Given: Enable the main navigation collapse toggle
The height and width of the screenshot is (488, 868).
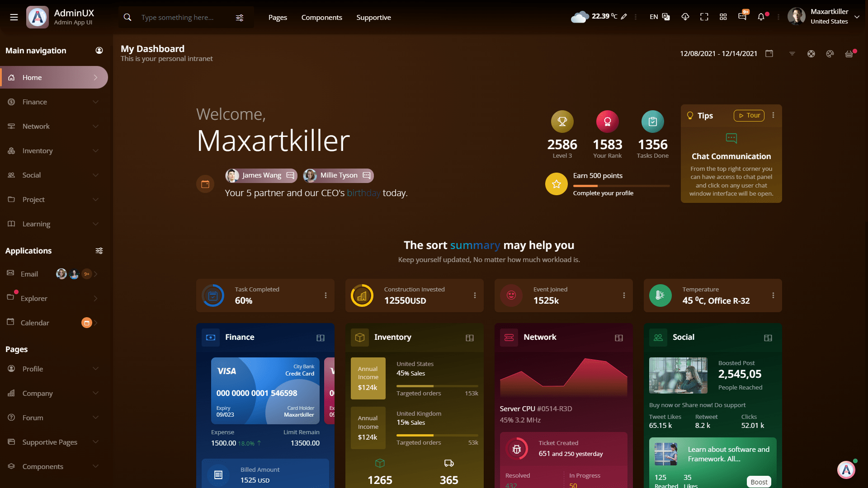Looking at the screenshot, I should [14, 17].
